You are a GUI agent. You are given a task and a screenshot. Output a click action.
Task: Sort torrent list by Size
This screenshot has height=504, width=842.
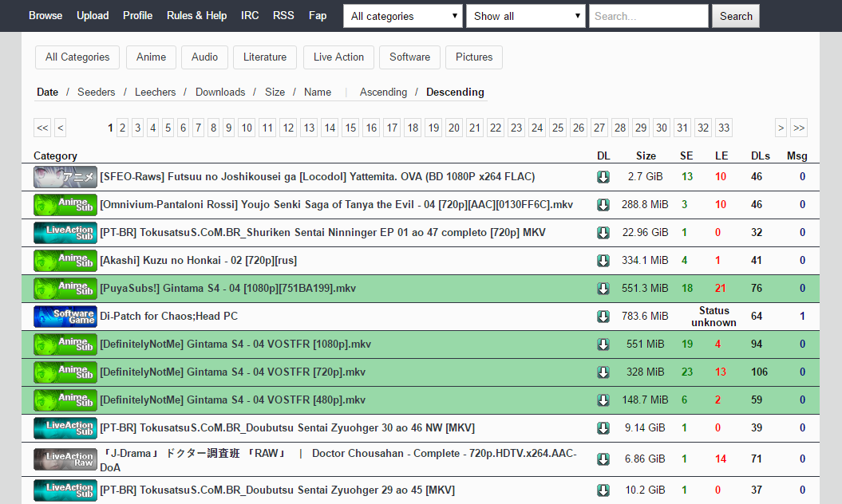275,92
